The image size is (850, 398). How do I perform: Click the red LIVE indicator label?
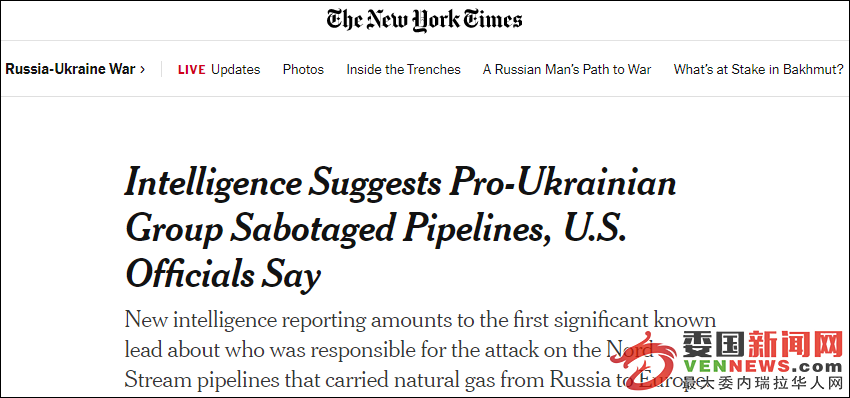point(192,70)
